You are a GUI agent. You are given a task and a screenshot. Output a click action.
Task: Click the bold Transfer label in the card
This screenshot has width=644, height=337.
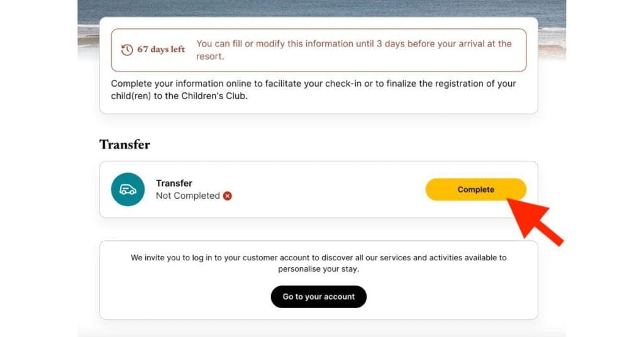coord(174,183)
